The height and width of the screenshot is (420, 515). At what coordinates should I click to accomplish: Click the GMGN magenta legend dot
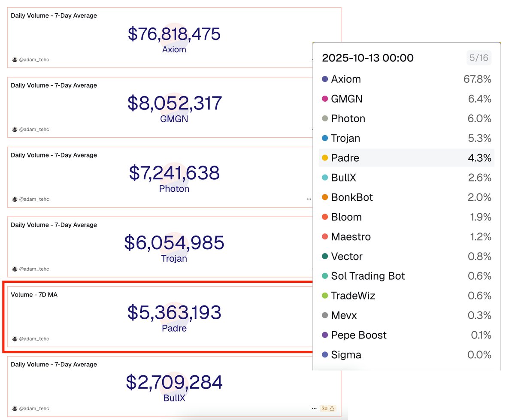325,99
